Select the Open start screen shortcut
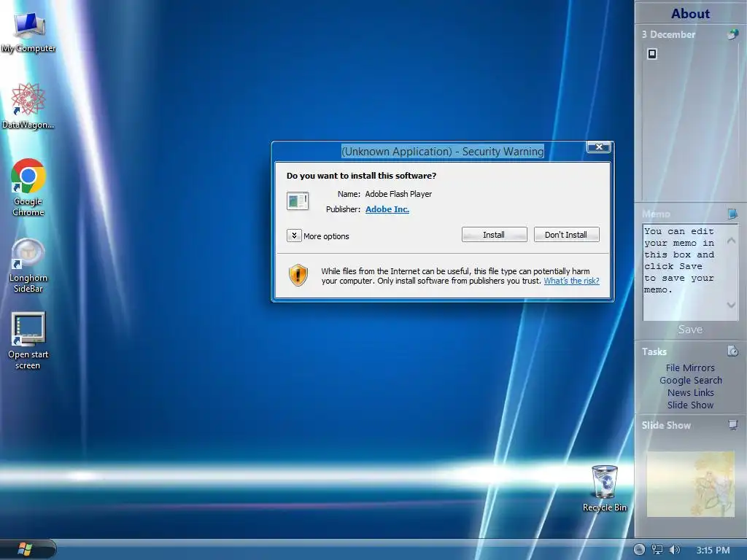The height and width of the screenshot is (560, 747). pos(28,341)
